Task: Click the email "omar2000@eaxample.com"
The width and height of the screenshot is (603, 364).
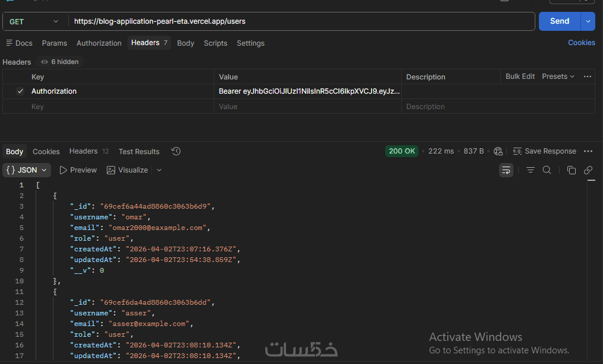Action: point(157,228)
